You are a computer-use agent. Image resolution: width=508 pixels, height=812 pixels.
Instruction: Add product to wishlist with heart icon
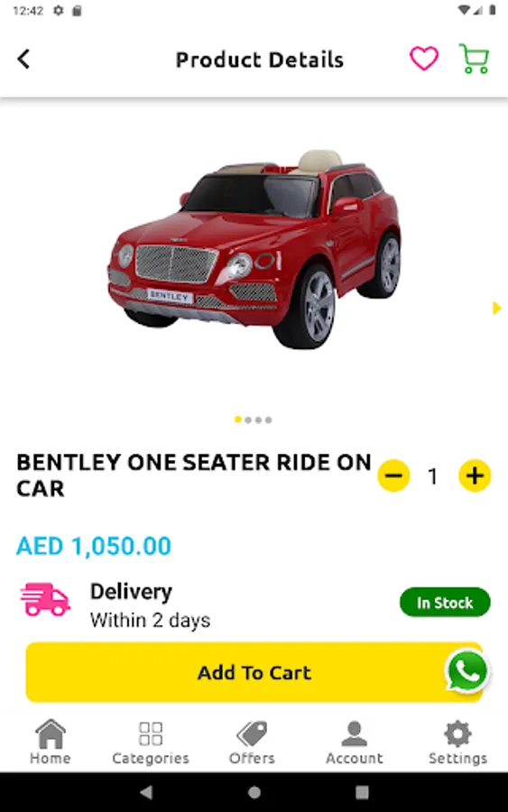(424, 59)
